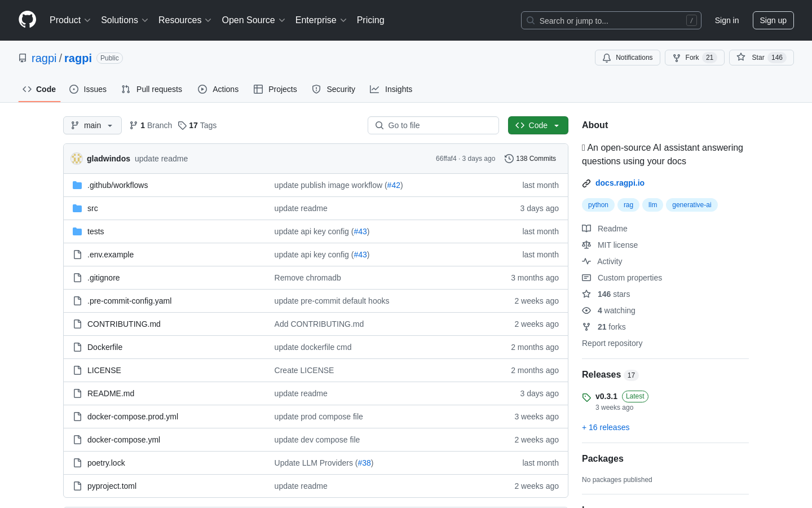The width and height of the screenshot is (812, 508).
Task: Click the file icon next to Dockerfile
Action: tap(77, 347)
